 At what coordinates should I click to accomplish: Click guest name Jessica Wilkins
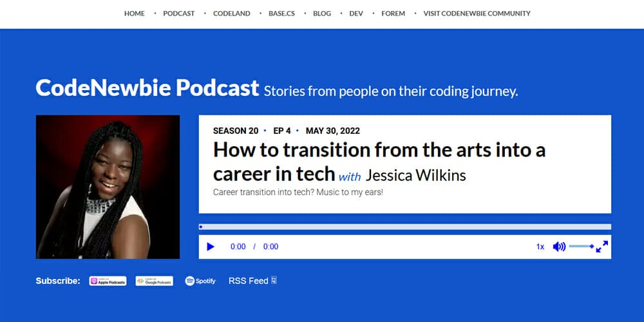(x=415, y=175)
